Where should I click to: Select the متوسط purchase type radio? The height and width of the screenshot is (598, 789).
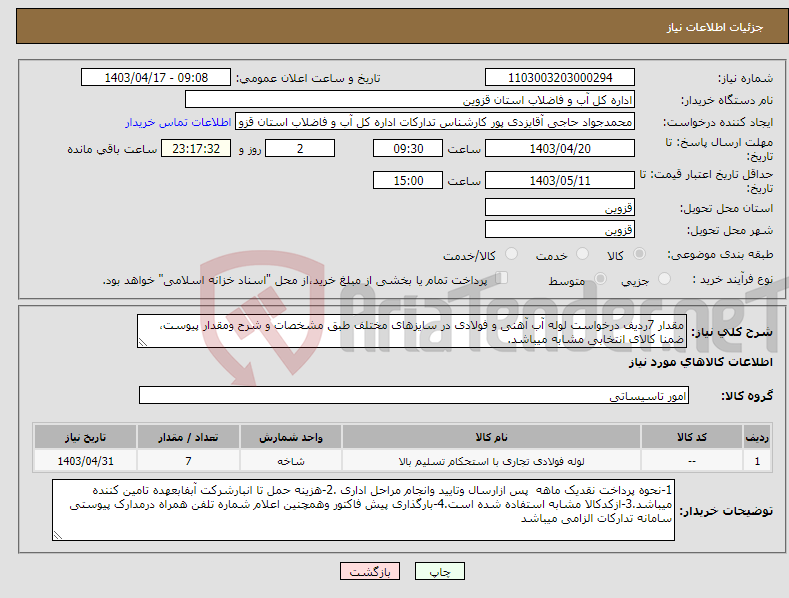click(x=600, y=278)
